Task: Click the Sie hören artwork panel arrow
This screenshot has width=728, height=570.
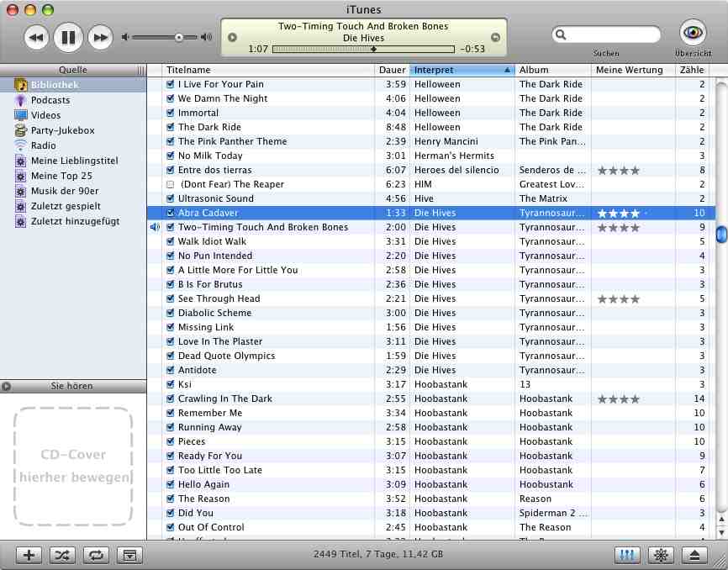Action: point(6,386)
